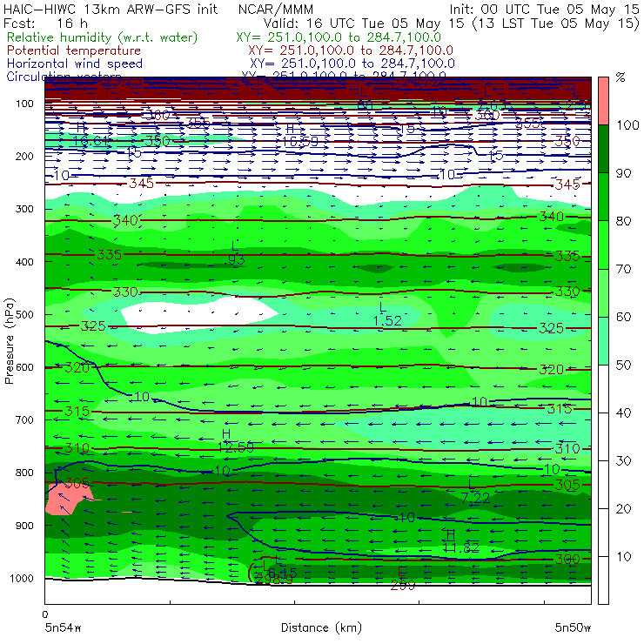Viewport: 644px width, 644px height.
Task: Click the 80–90% green color bar segment
Action: tap(603, 197)
